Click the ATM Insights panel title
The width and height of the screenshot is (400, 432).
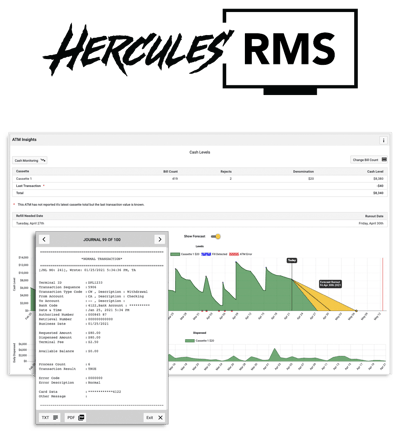point(24,140)
